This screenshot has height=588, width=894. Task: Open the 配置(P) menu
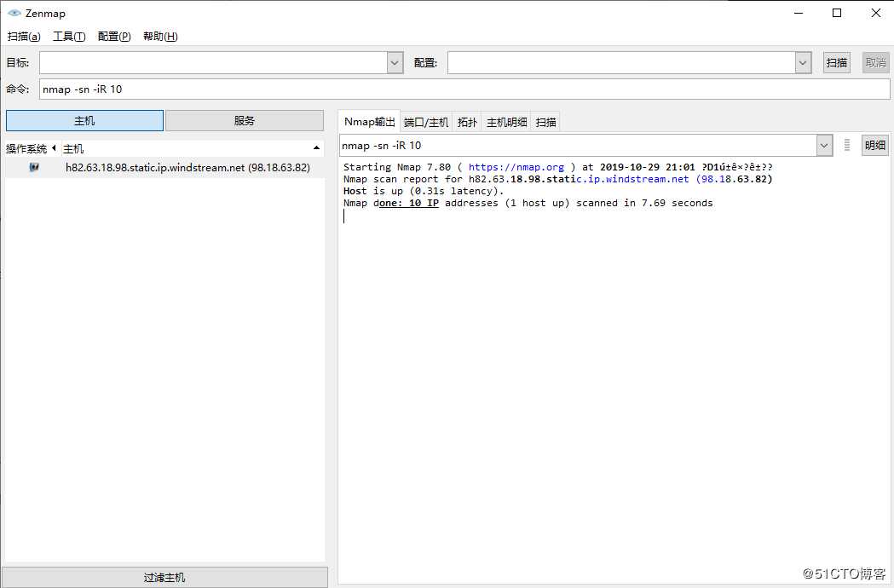(x=114, y=37)
